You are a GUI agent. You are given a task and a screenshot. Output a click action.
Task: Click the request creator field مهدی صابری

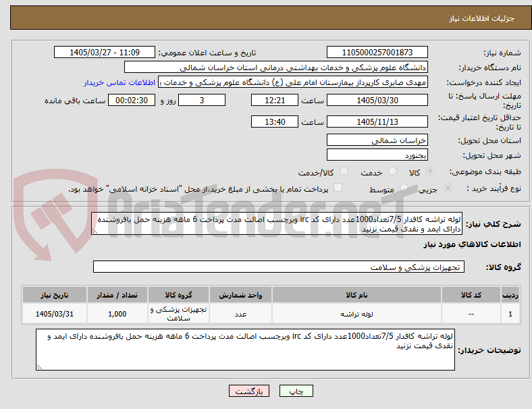(x=293, y=82)
